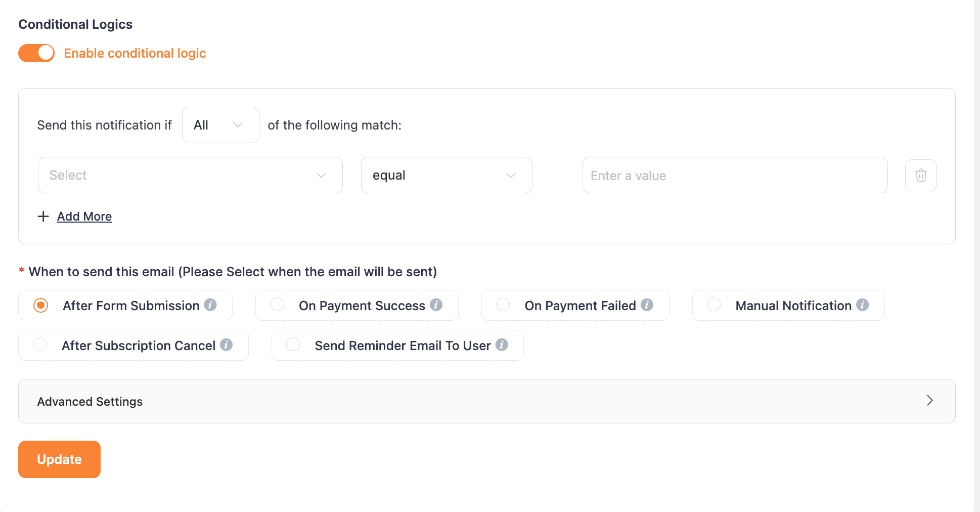This screenshot has width=980, height=512.
Task: Click the Add More link
Action: (84, 216)
